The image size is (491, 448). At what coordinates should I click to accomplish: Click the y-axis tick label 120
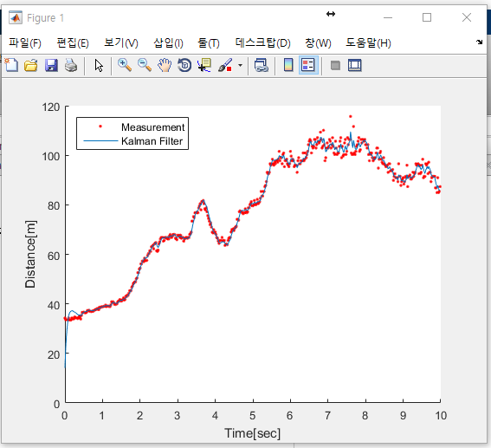(51, 107)
